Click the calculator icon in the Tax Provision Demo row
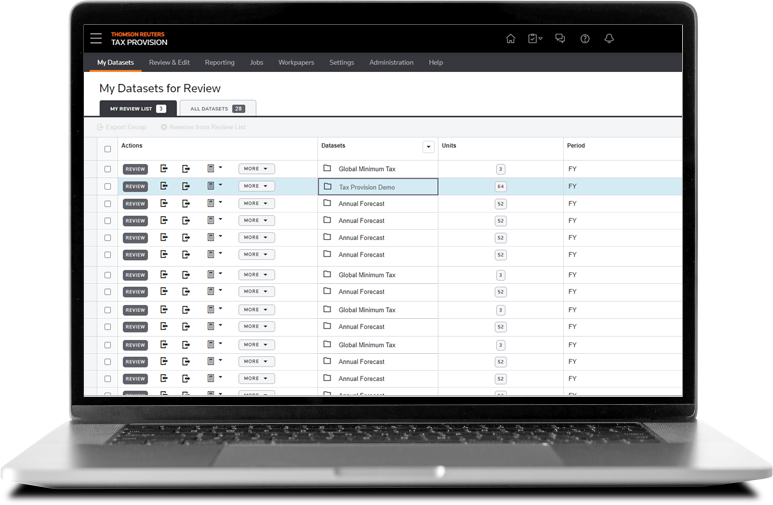773x505 pixels. (x=211, y=186)
